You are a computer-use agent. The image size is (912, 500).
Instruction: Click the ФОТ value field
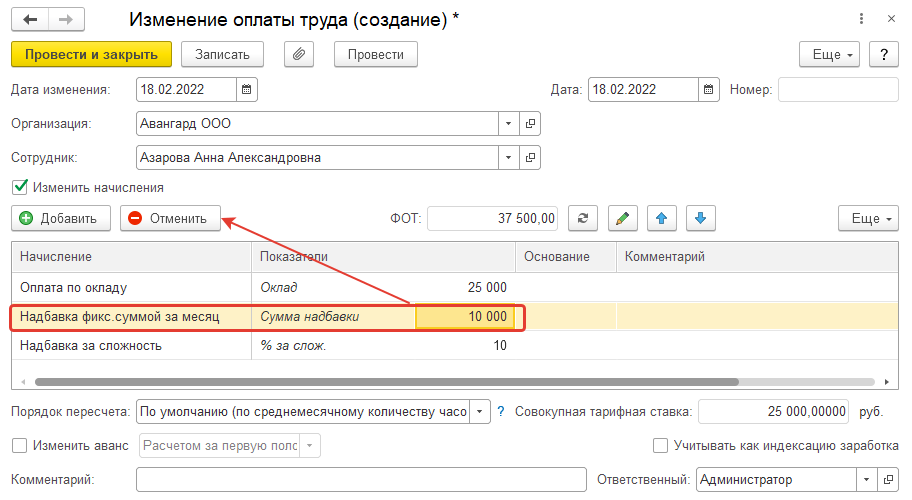[x=493, y=218]
